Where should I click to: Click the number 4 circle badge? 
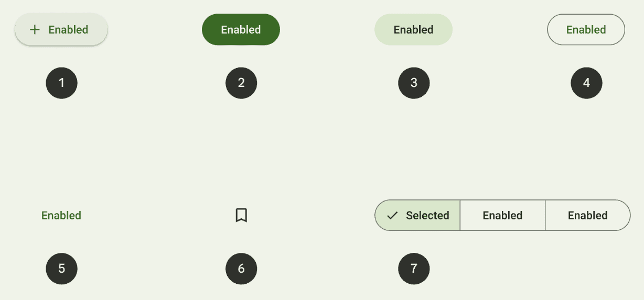pyautogui.click(x=586, y=83)
